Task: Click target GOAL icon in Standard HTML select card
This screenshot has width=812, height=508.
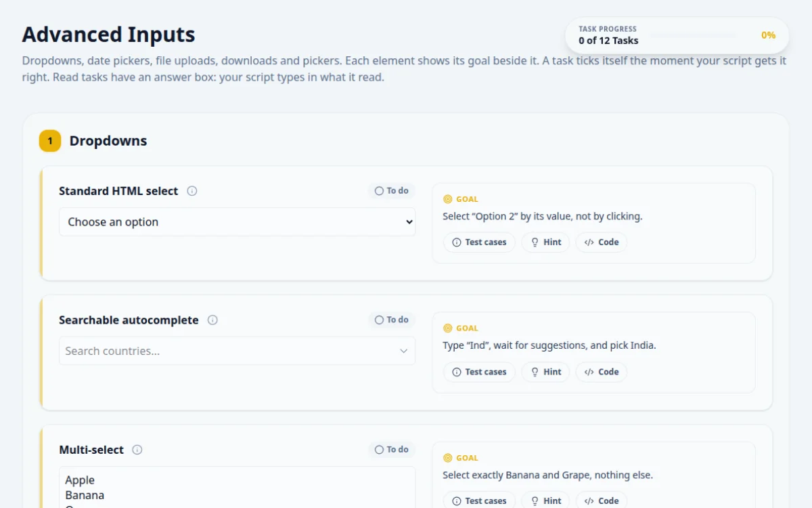Action: pyautogui.click(x=447, y=199)
